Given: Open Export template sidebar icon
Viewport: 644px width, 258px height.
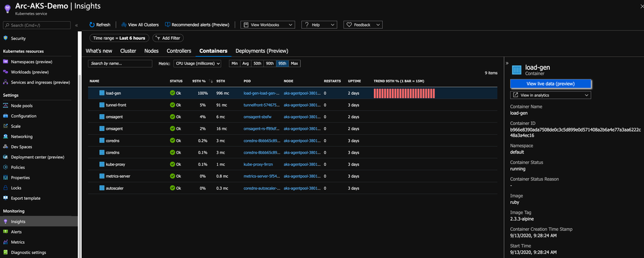Looking at the screenshot, I should [6, 198].
